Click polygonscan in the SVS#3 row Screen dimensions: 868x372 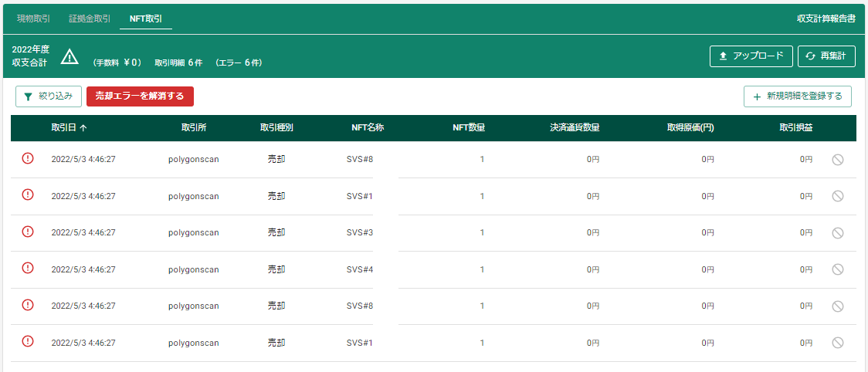point(194,232)
